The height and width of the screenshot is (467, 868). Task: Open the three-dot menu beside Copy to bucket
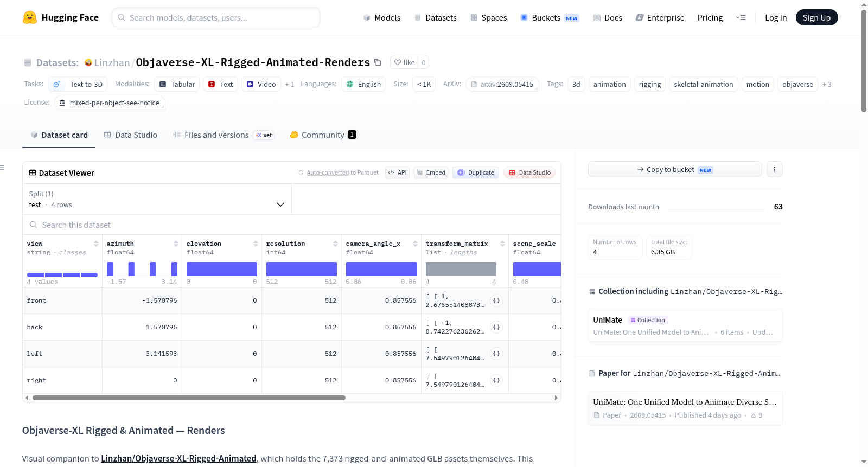[774, 169]
